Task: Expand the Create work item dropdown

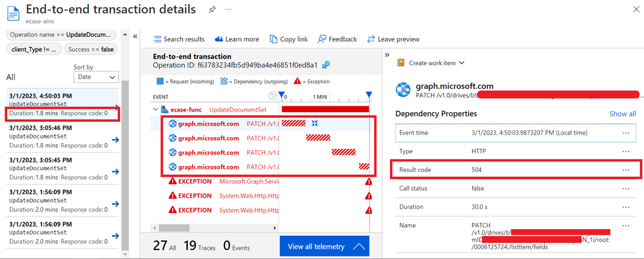Action: (x=462, y=62)
